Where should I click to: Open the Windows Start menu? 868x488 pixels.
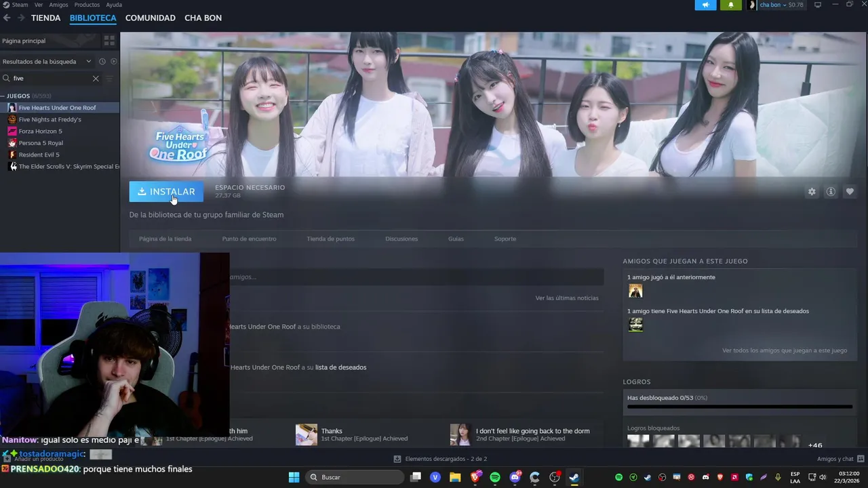pos(294,477)
